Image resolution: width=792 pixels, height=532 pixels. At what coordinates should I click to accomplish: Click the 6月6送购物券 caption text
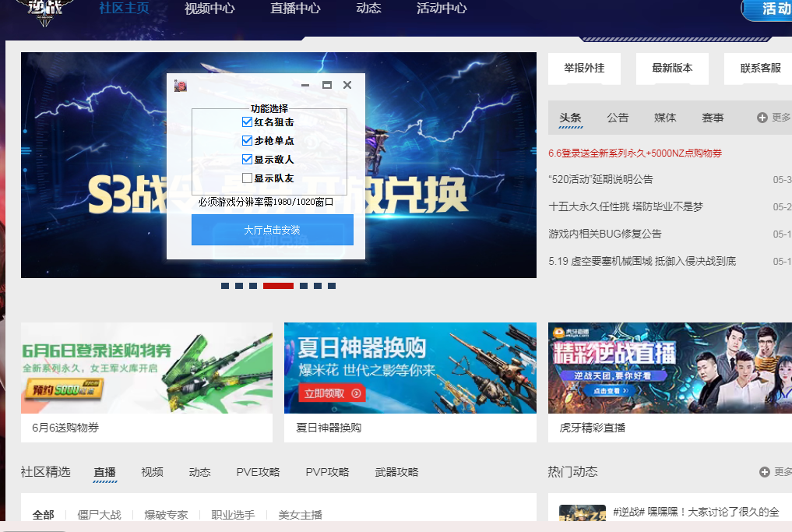65,428
